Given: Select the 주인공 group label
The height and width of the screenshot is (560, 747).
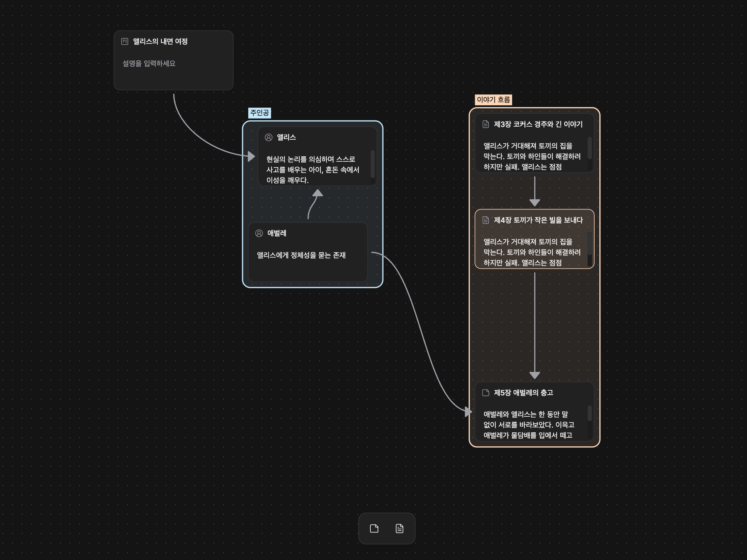Looking at the screenshot, I should tap(259, 113).
